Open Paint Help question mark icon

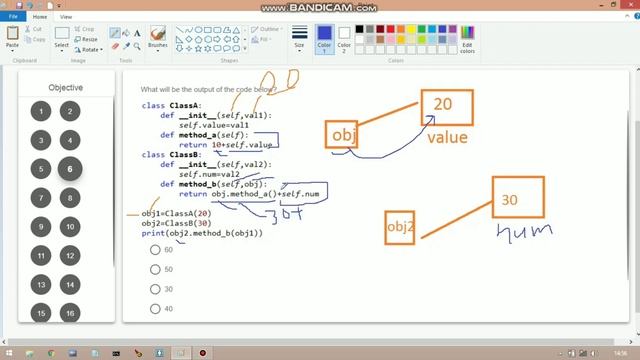(637, 16)
